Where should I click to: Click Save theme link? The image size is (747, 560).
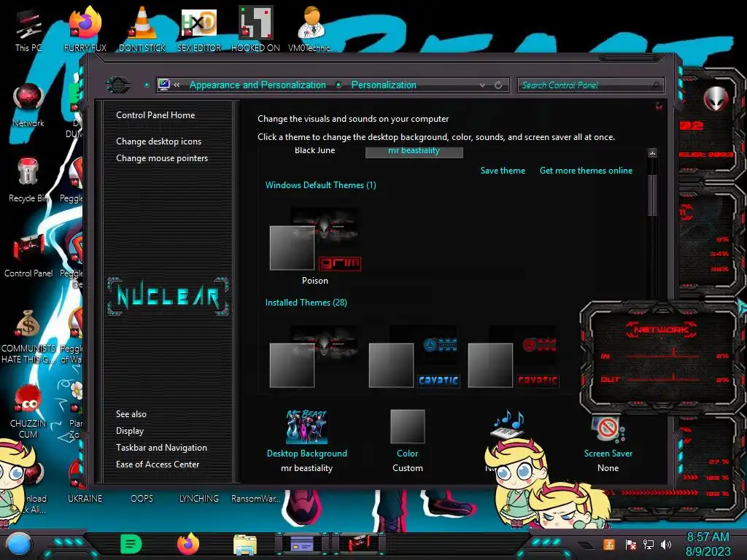[x=503, y=171]
